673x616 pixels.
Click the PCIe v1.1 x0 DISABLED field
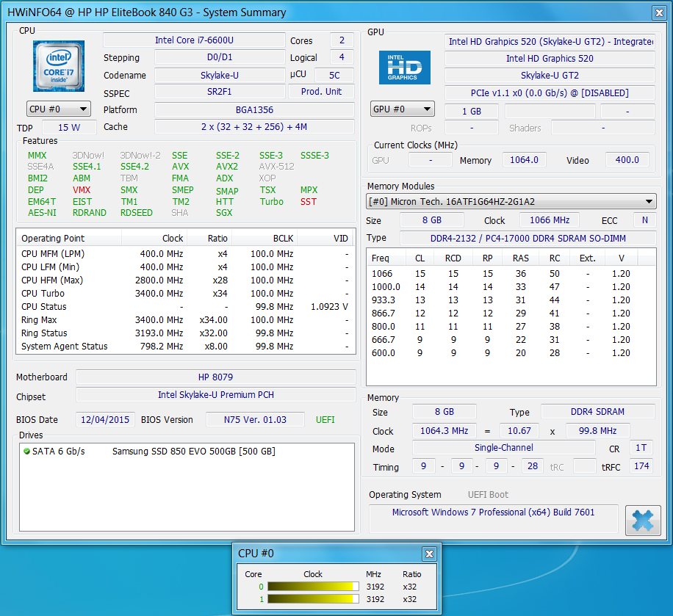point(550,93)
